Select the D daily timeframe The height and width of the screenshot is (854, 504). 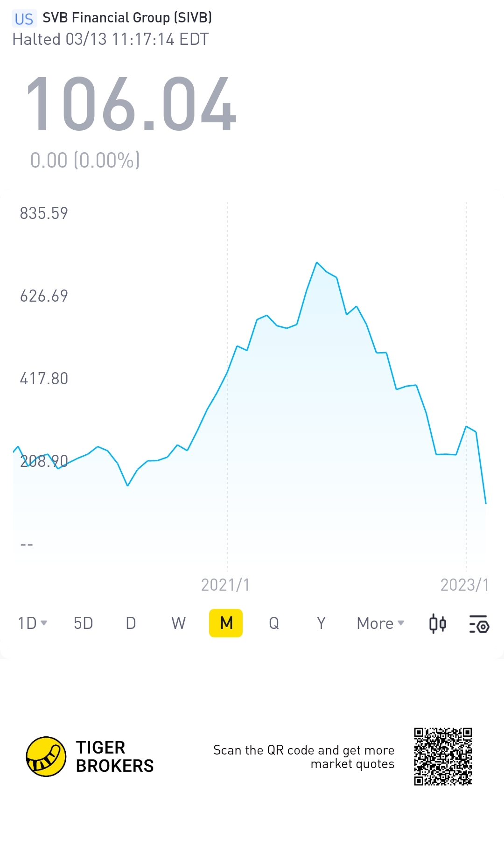131,623
